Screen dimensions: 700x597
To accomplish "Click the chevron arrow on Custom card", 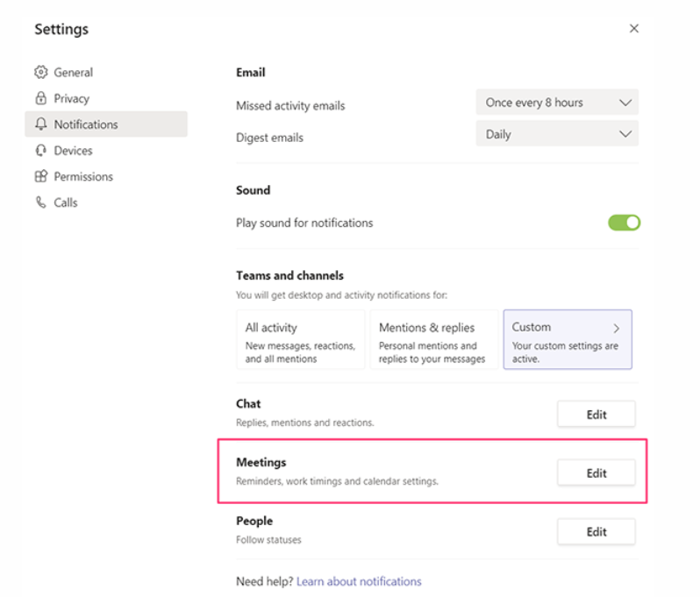I will coord(617,328).
